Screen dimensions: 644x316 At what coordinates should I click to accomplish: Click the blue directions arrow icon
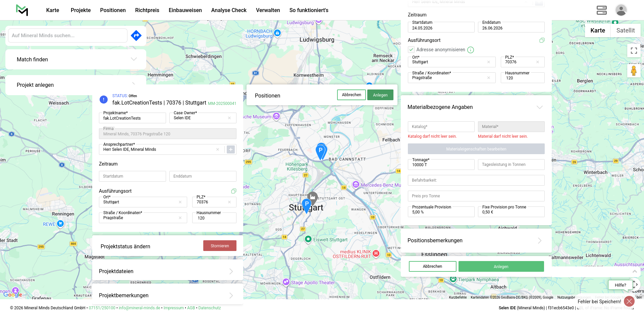(136, 36)
